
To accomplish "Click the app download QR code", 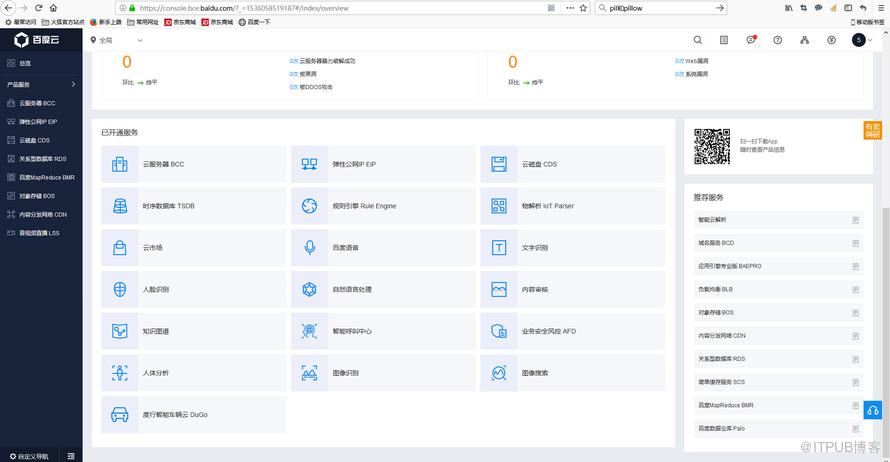I will pyautogui.click(x=712, y=146).
